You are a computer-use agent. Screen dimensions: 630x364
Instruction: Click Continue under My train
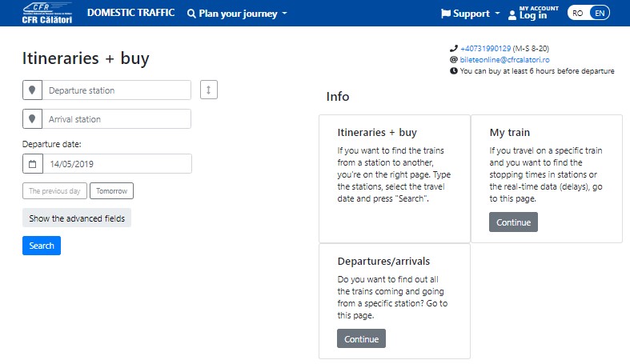[513, 222]
